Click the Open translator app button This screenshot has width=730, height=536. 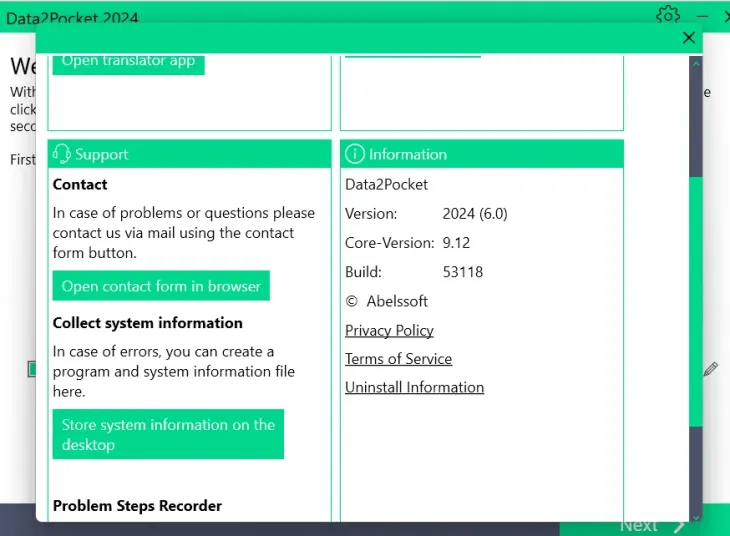pos(128,62)
